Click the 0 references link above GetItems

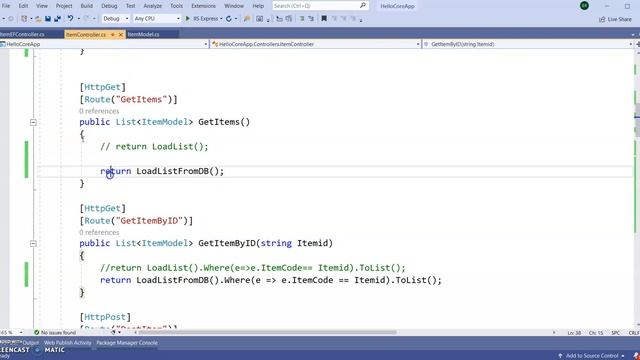(x=99, y=111)
